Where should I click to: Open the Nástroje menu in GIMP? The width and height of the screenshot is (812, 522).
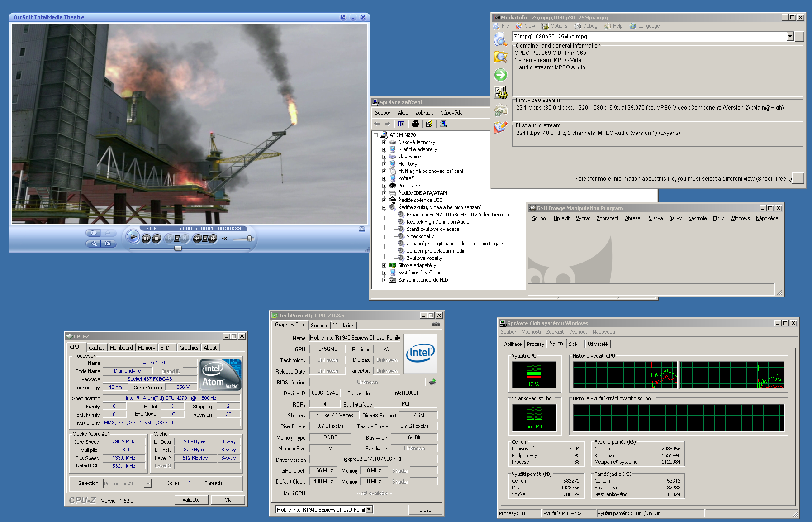pyautogui.click(x=697, y=218)
